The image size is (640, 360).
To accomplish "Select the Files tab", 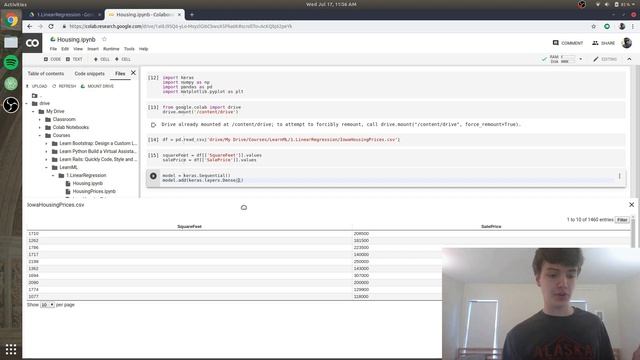I will click(120, 73).
